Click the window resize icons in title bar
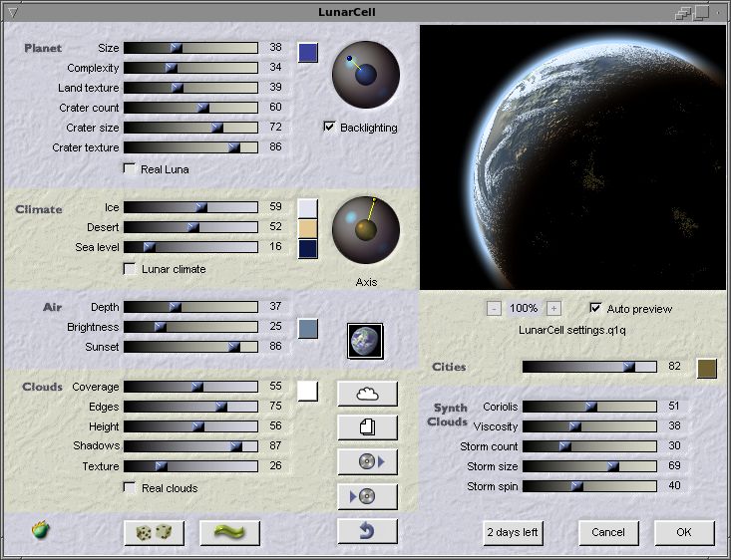731x560 pixels. pos(693,12)
